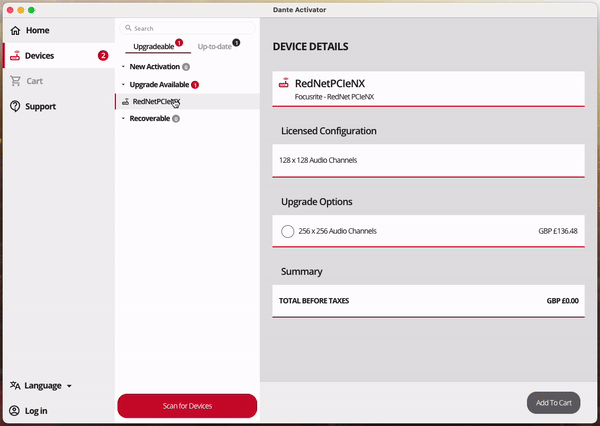Collapse the Recoverable group
This screenshot has width=600, height=426.
123,119
